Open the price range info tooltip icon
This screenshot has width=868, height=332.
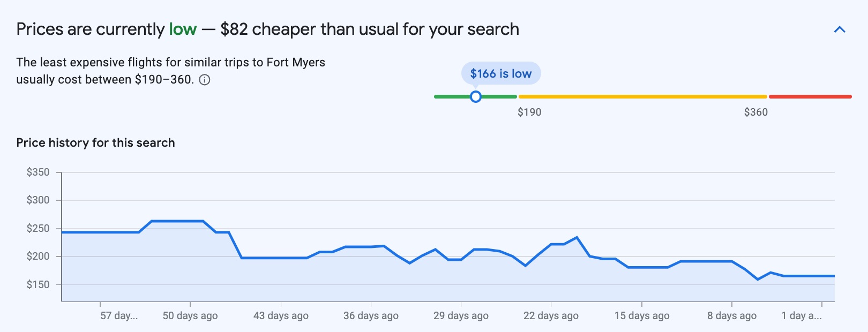pos(205,80)
